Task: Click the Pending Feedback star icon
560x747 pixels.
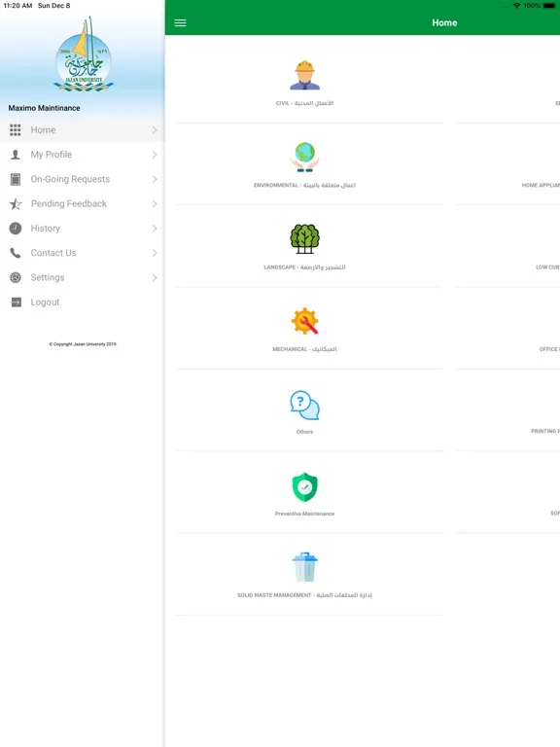Action: pyautogui.click(x=16, y=204)
